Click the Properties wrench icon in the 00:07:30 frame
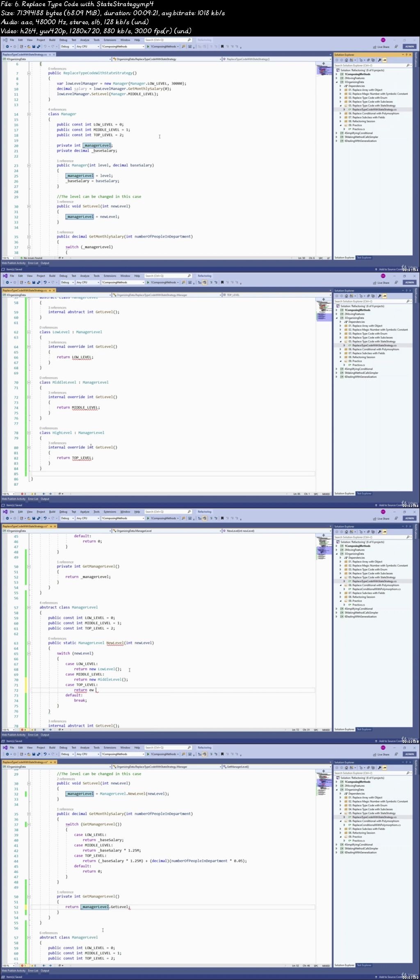 [379, 768]
